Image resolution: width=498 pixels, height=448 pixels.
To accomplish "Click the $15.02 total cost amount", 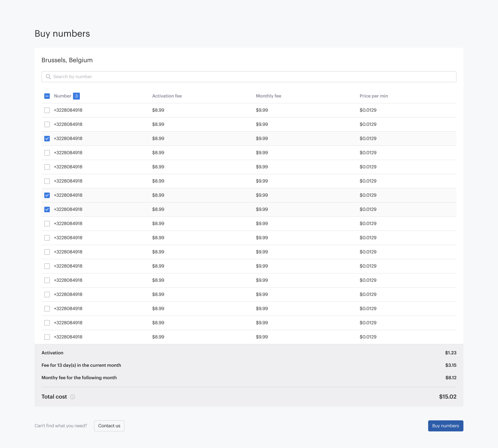I will [448, 397].
